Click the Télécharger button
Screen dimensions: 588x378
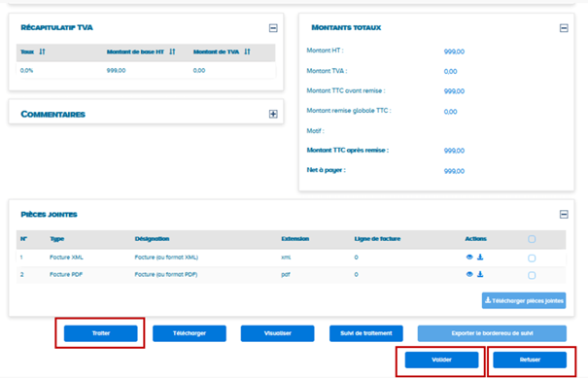190,333
